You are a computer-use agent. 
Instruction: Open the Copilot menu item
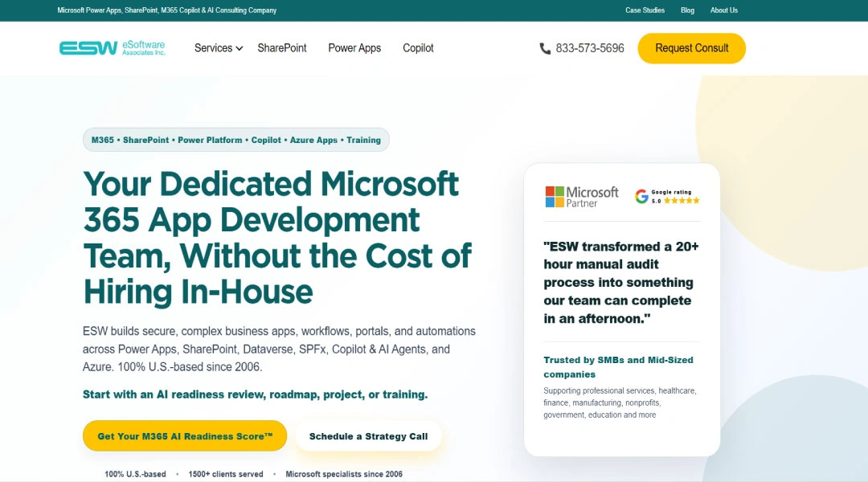point(418,48)
